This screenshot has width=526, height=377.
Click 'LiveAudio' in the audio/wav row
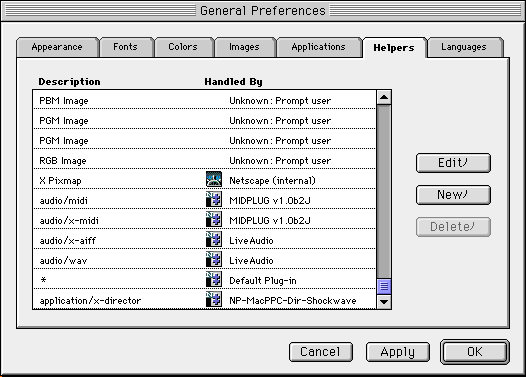[251, 261]
